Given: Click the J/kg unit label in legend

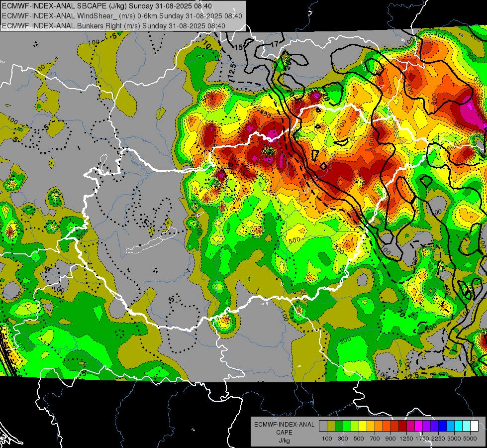Looking at the screenshot, I should (x=284, y=441).
